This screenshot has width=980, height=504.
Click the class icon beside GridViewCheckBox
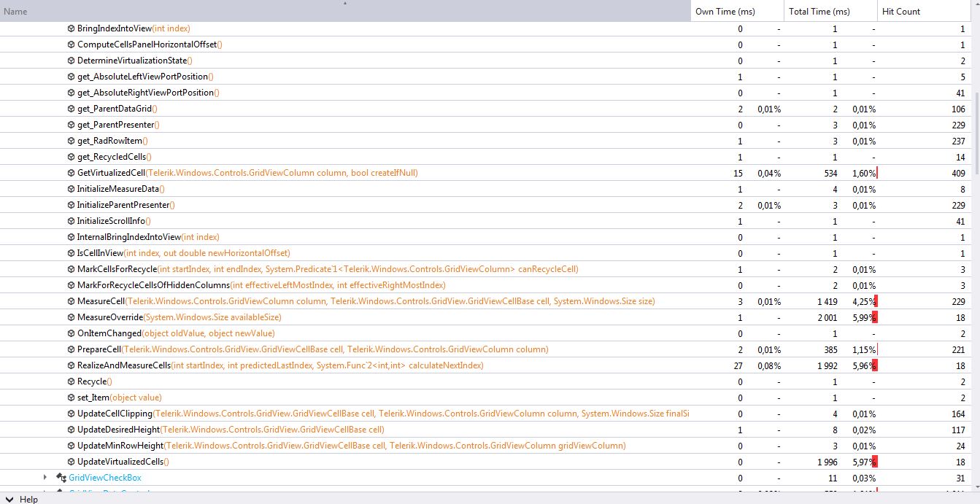(x=61, y=478)
